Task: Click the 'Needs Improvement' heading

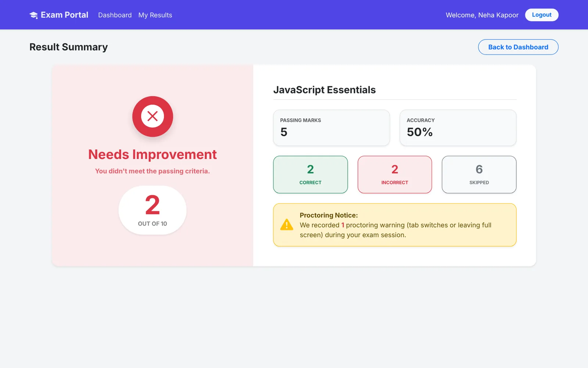Action: click(x=153, y=155)
